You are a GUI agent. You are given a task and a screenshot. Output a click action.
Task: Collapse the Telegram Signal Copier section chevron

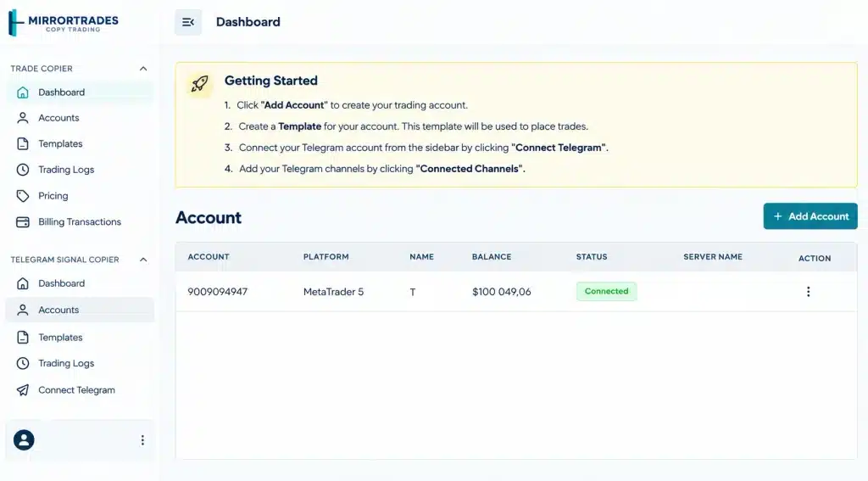(143, 260)
